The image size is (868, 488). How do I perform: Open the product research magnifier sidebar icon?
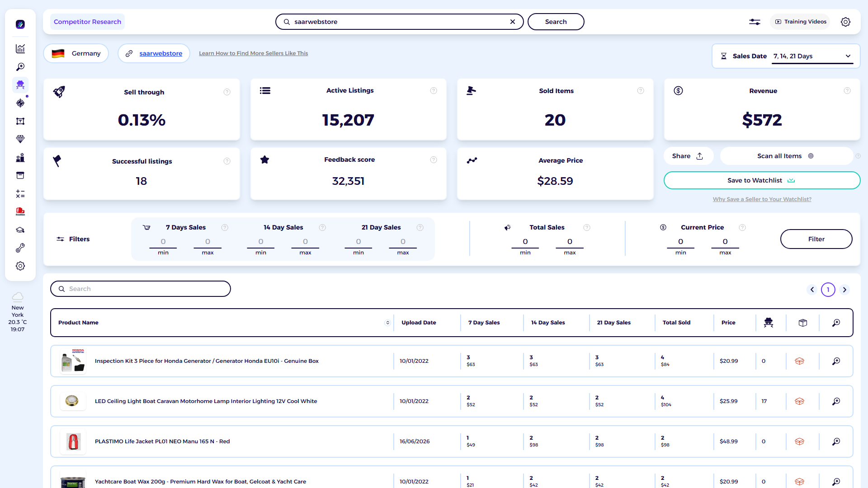tap(20, 67)
